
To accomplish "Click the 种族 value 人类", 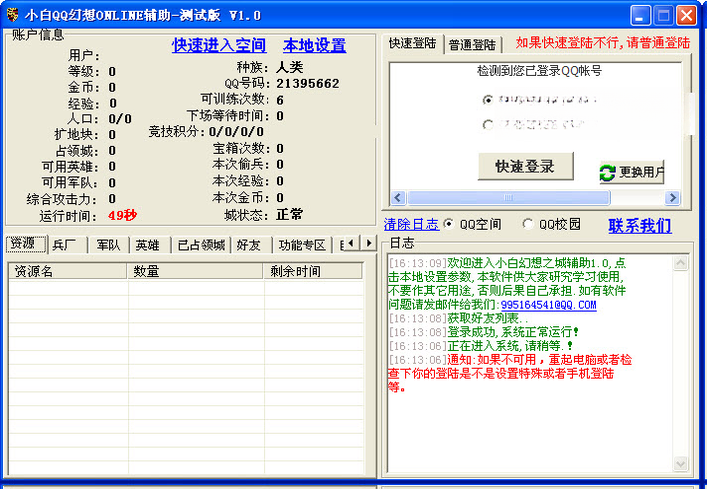I will (x=289, y=67).
